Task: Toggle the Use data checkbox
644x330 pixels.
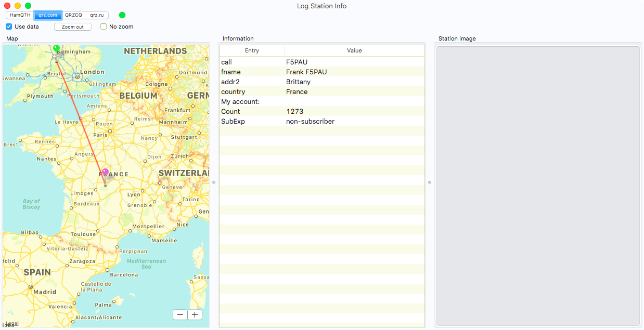Action: [9, 27]
